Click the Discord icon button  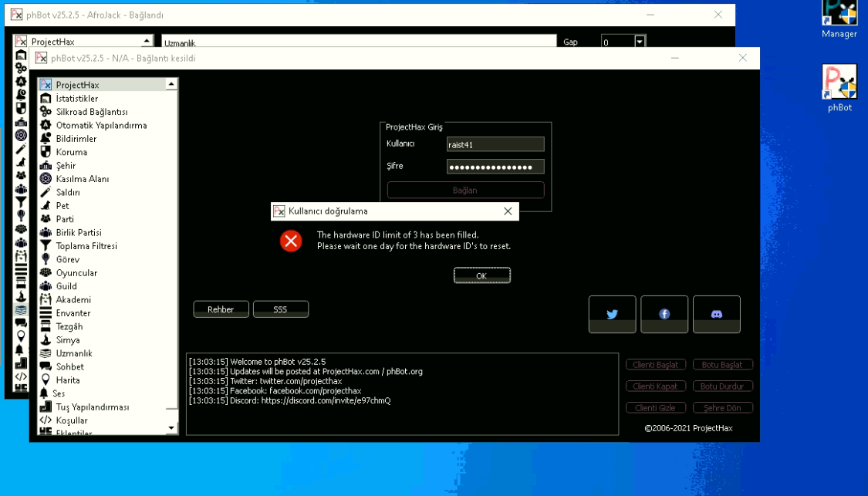click(x=716, y=314)
